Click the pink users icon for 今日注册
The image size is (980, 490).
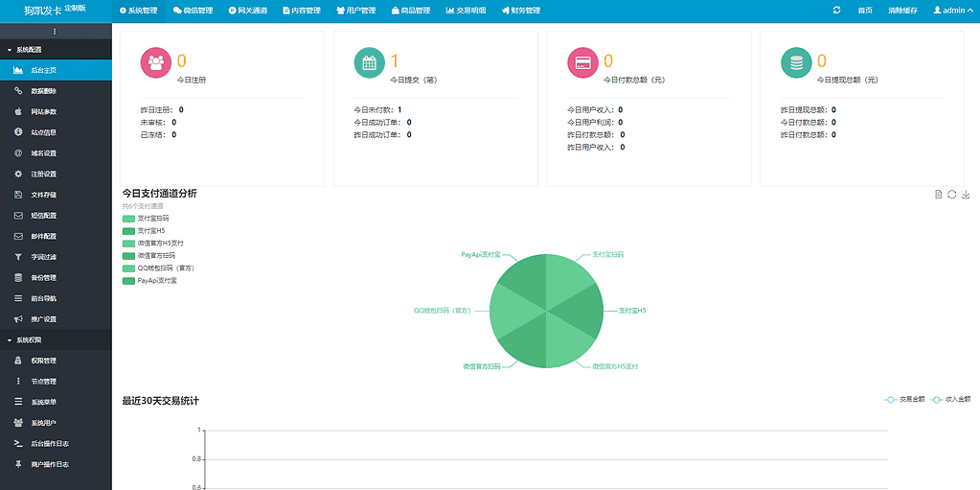[155, 63]
